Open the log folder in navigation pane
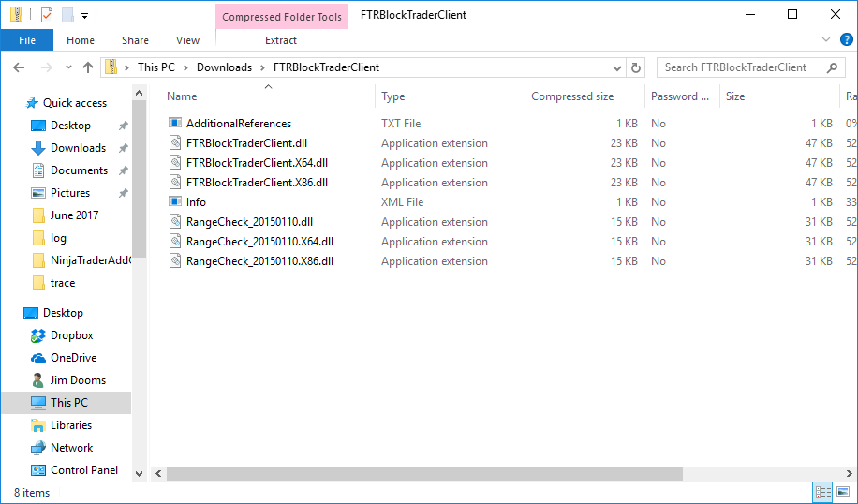 58,238
